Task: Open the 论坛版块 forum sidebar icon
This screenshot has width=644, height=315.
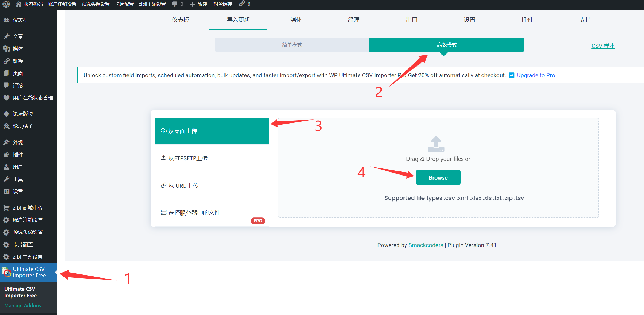Action: (x=6, y=114)
